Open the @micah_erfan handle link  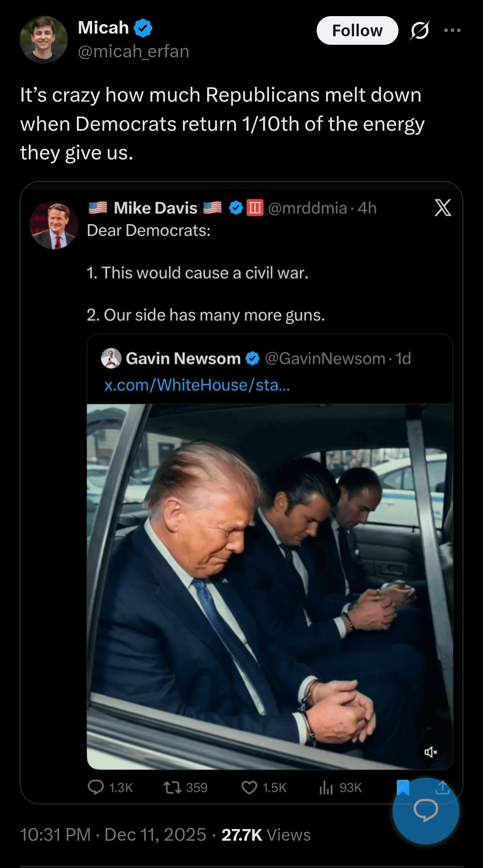[133, 51]
